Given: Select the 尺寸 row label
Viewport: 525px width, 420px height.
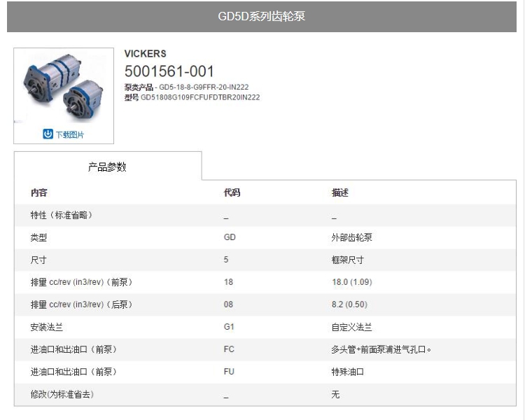Looking at the screenshot, I should coord(38,260).
